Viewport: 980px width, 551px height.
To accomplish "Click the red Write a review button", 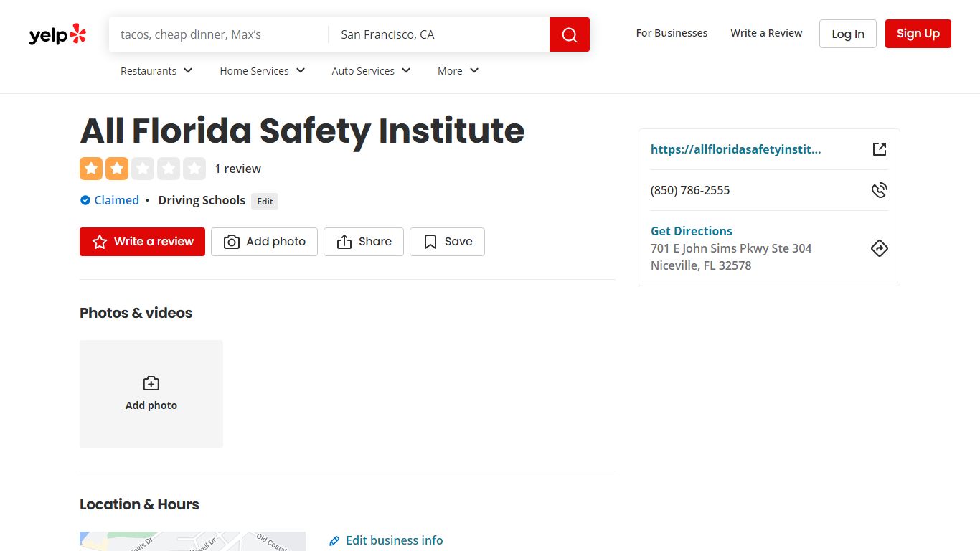I will click(x=142, y=242).
